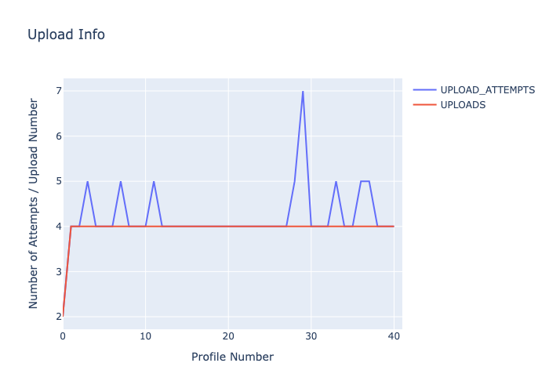Click the y-axis title "Number of Attempts / Upload Number"

(34, 203)
